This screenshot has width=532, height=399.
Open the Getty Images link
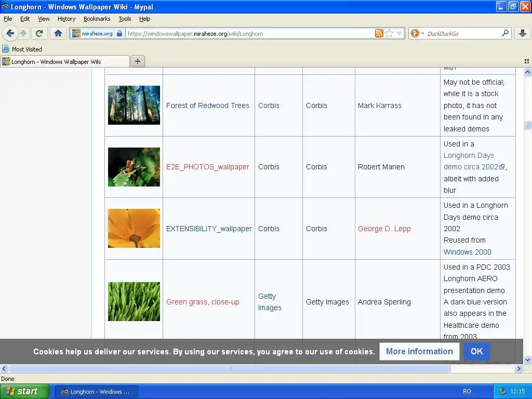point(270,302)
